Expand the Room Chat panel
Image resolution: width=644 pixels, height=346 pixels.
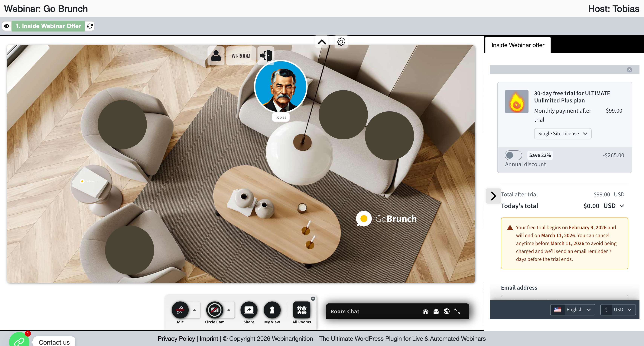[457, 311]
